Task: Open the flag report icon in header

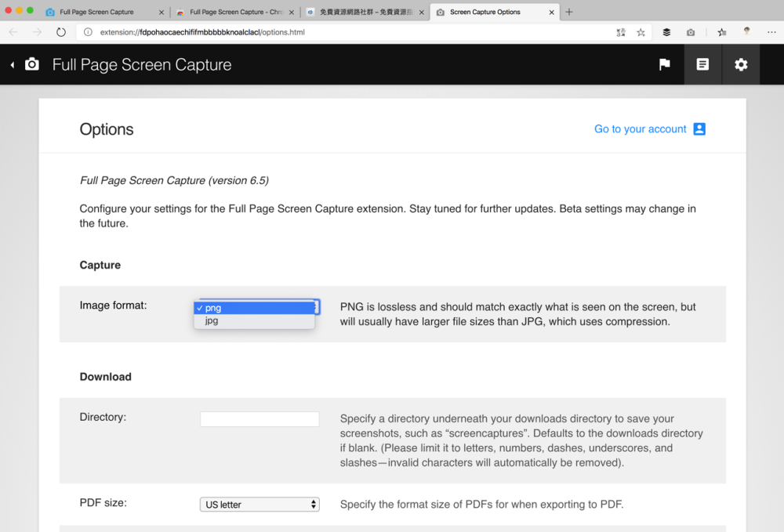Action: 665,64
